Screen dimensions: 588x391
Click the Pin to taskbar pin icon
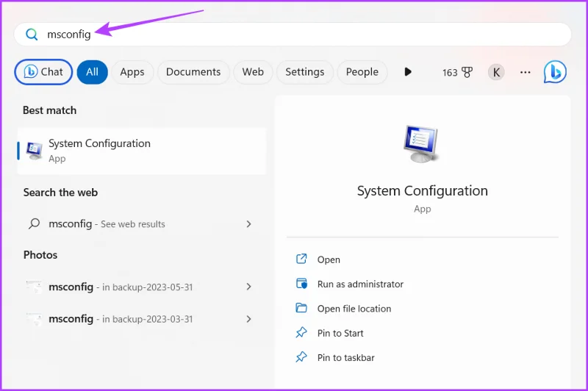point(301,357)
